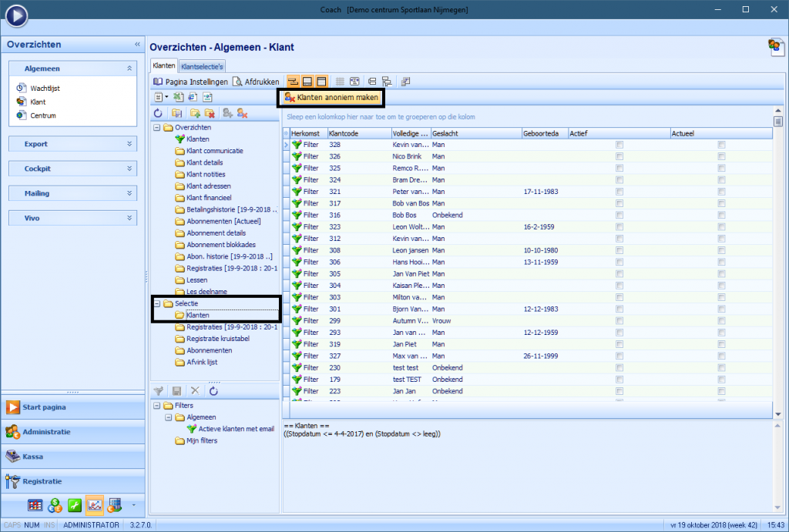This screenshot has height=532, width=789.
Task: Click the save filter floppy disk icon
Action: 176,391
